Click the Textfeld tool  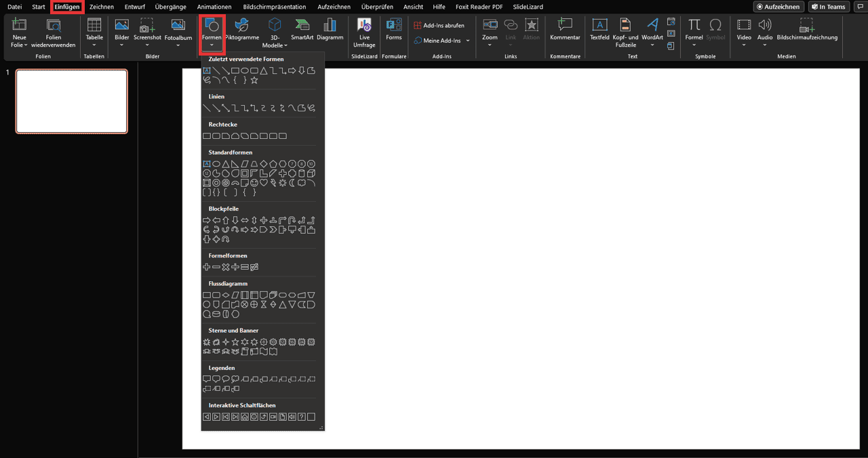(x=599, y=30)
